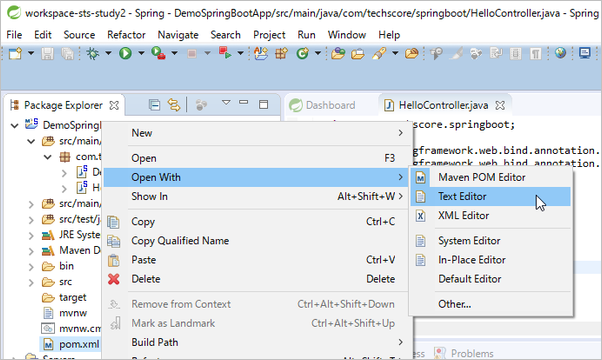
Task: Click the Save All toolbar icon
Action: tap(68, 53)
